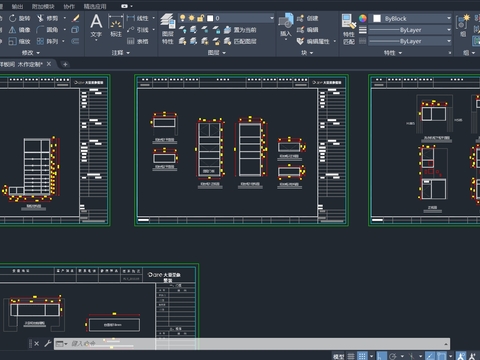Click the Offset icon in Modify panel
The width and height of the screenshot is (480, 360).
[x=75, y=41]
